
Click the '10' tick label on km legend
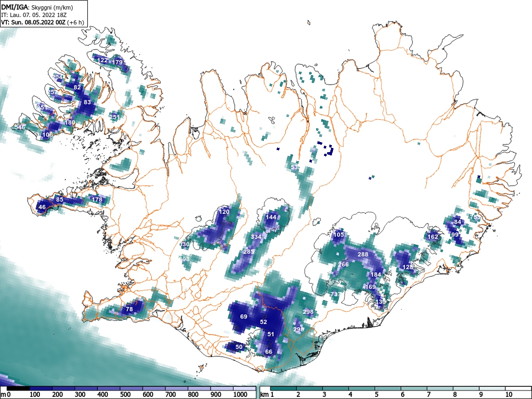508,394
